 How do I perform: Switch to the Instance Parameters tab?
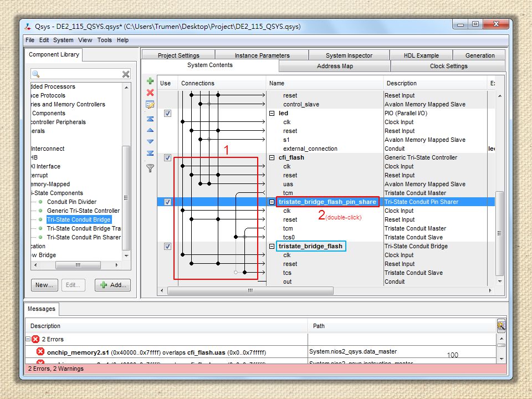point(262,55)
